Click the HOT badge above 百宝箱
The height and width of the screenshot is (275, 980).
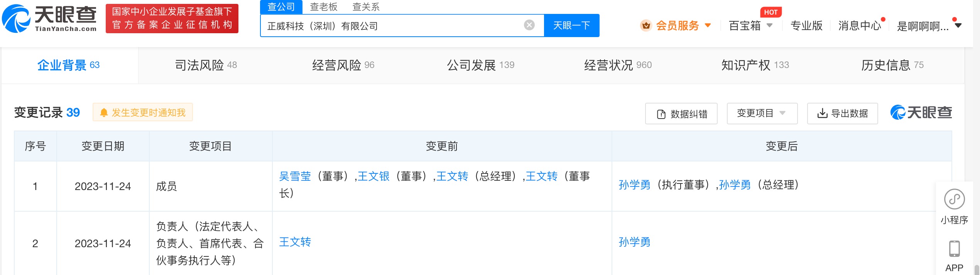point(770,12)
